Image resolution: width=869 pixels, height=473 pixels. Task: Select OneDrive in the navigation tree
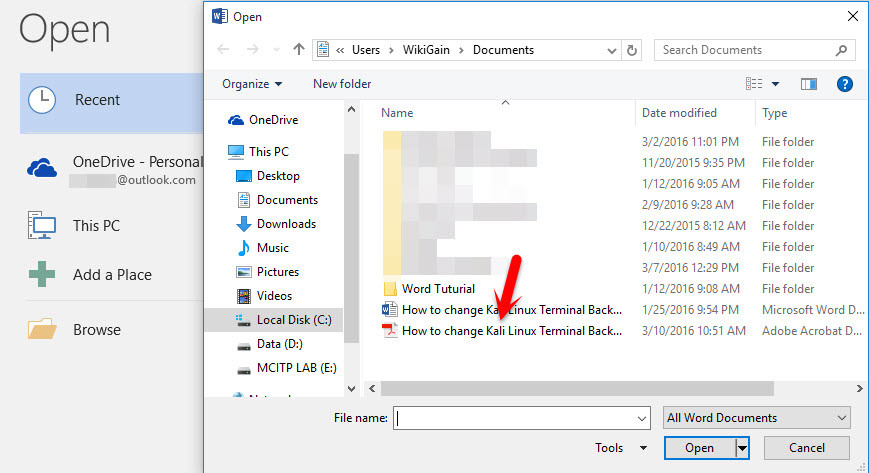pos(263,120)
